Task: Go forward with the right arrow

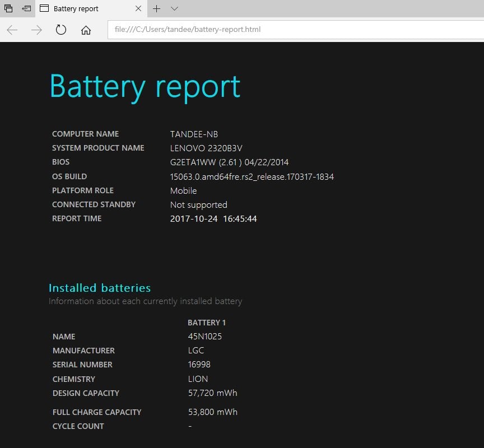Action: click(x=37, y=30)
